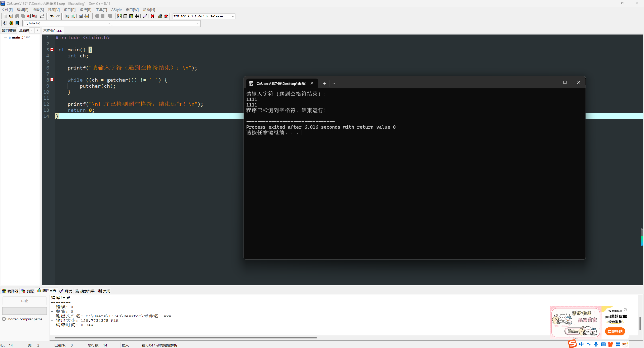Expand the (globals) scope dropdown

click(109, 23)
